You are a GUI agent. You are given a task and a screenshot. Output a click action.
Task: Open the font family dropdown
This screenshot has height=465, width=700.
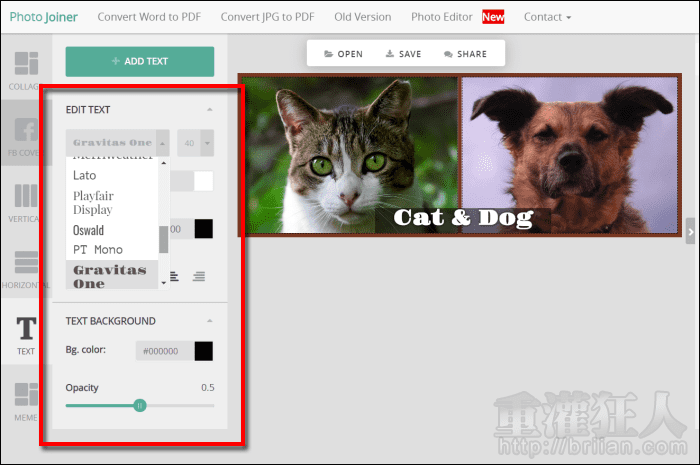coord(120,143)
